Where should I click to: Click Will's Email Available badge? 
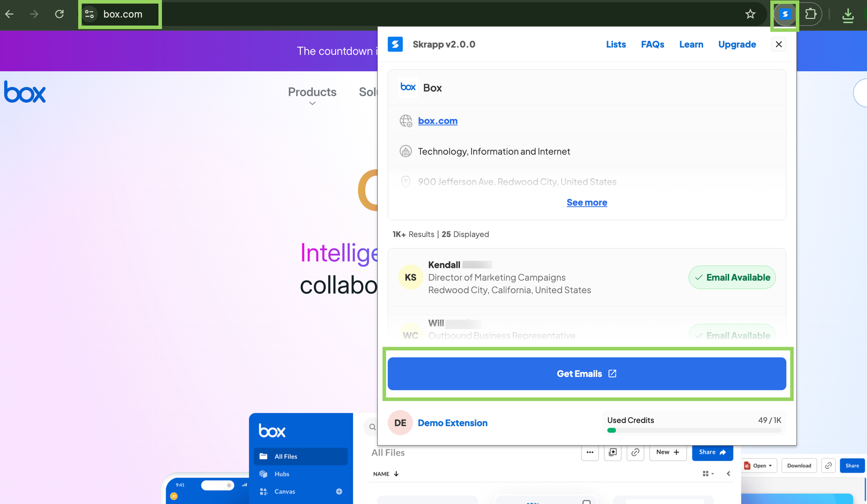coord(732,333)
